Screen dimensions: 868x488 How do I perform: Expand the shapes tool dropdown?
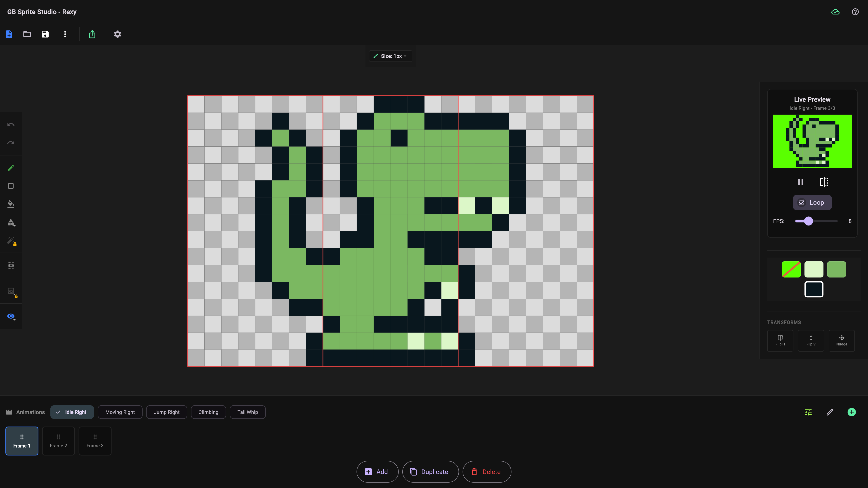[11, 222]
